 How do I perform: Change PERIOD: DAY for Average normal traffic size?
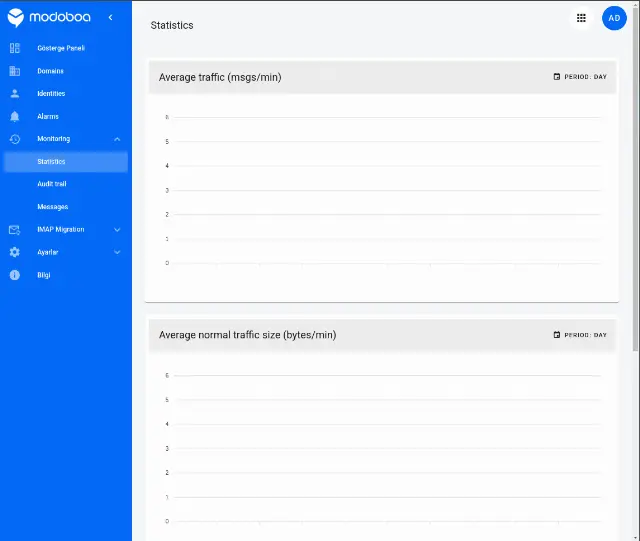580,335
